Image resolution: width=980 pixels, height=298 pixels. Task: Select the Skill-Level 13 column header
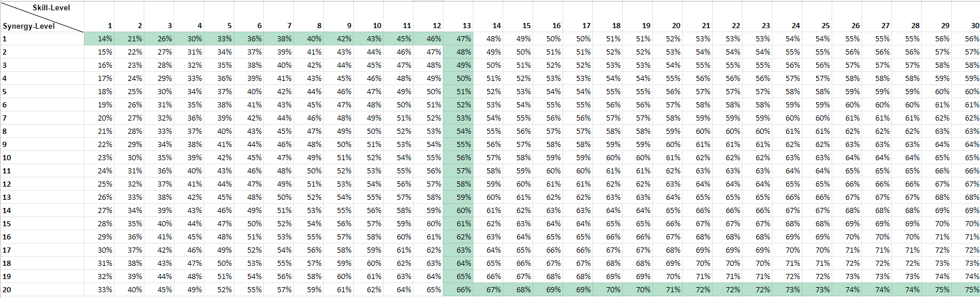[466, 26]
